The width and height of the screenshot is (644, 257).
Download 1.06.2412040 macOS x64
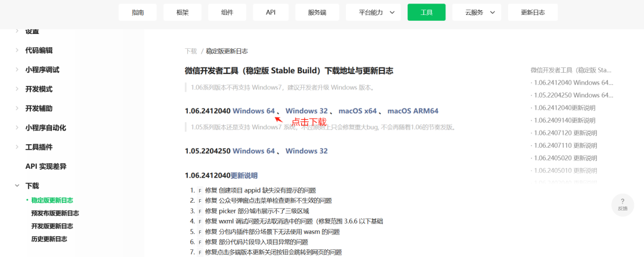point(357,111)
